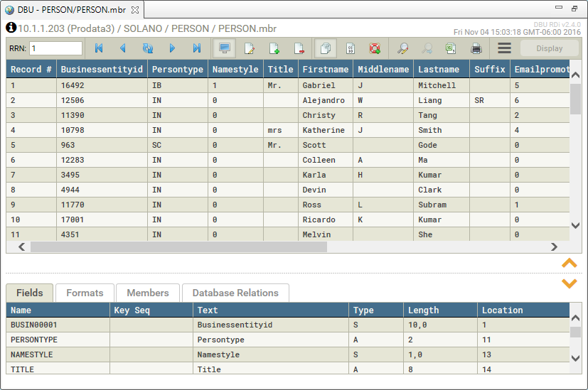Viewport: 588px width, 390px height.
Task: Click the title cell mrs for Katherine
Action: (x=281, y=131)
